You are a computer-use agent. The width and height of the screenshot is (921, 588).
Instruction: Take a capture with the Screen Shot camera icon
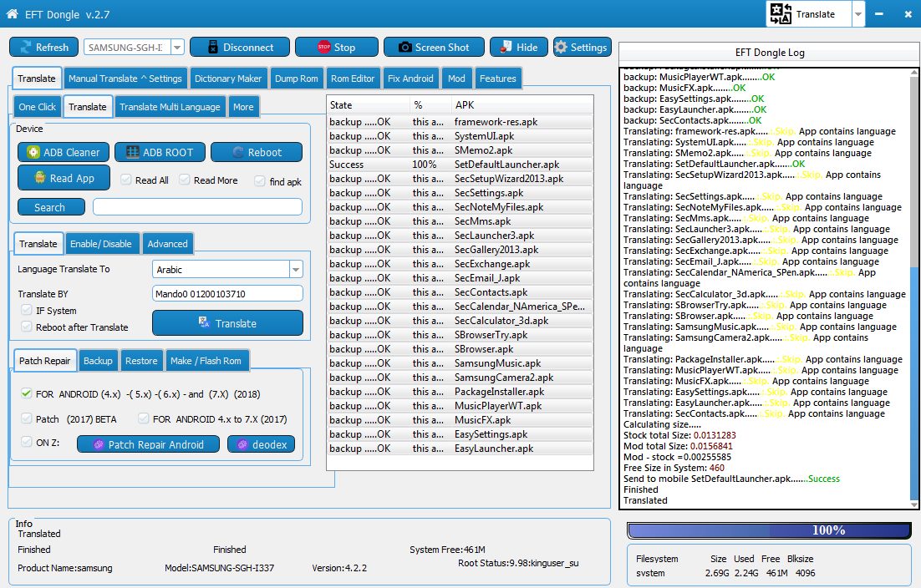pyautogui.click(x=405, y=47)
